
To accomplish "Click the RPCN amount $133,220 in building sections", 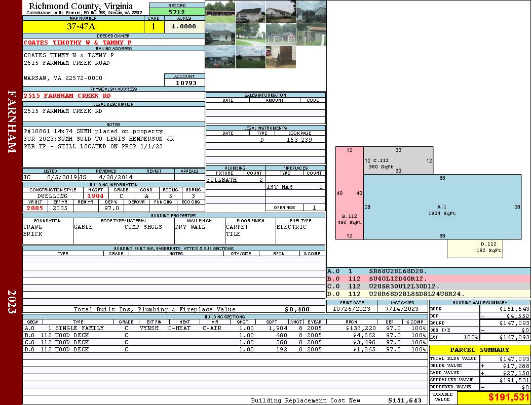I will pos(361,328).
